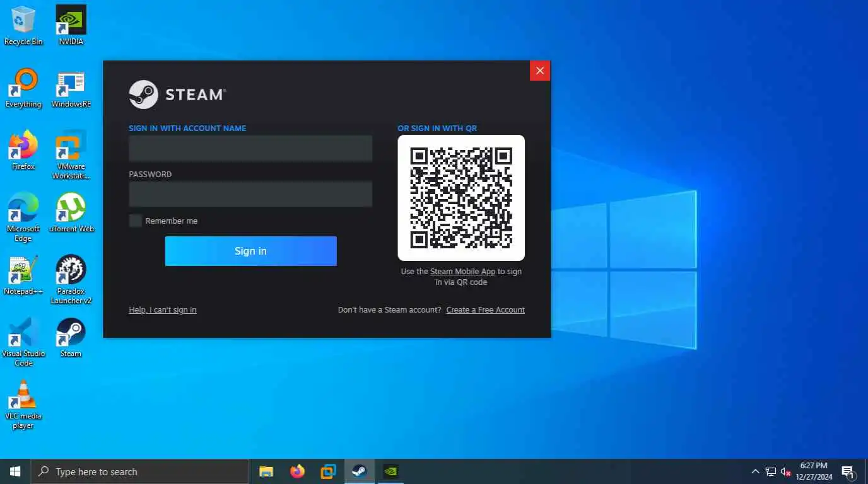
Task: Click the Steam QR code image
Action: pos(461,198)
